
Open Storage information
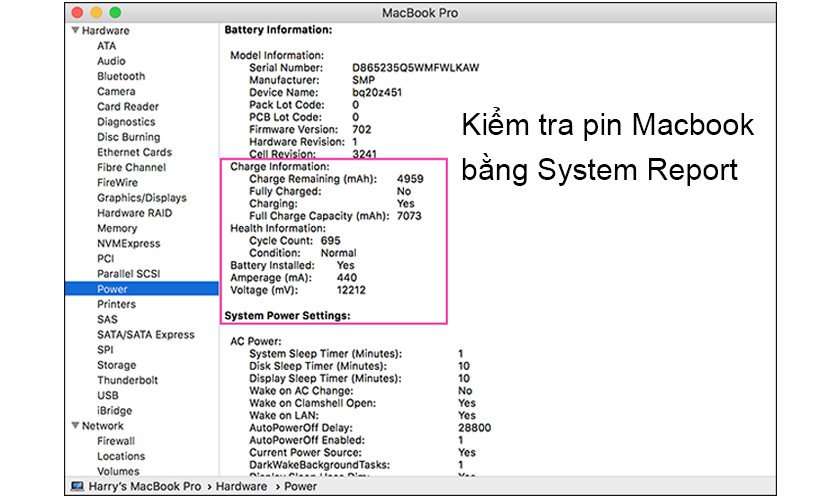117,365
